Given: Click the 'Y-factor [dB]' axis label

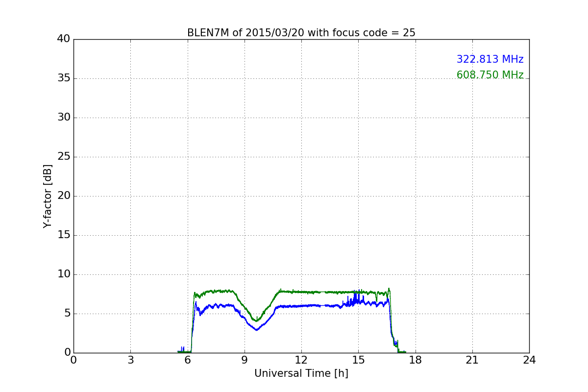Looking at the screenshot, I should 48,196.
